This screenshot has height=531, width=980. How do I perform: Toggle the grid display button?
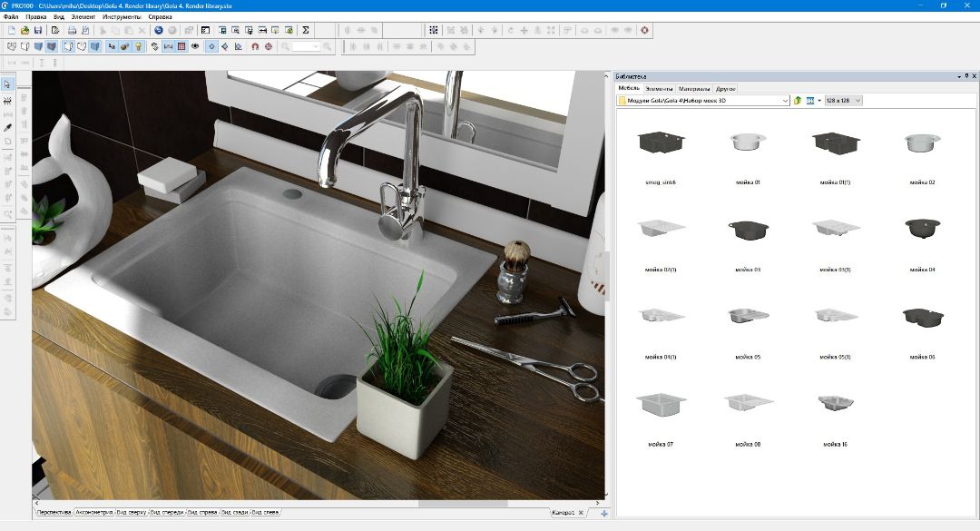pos(181,45)
